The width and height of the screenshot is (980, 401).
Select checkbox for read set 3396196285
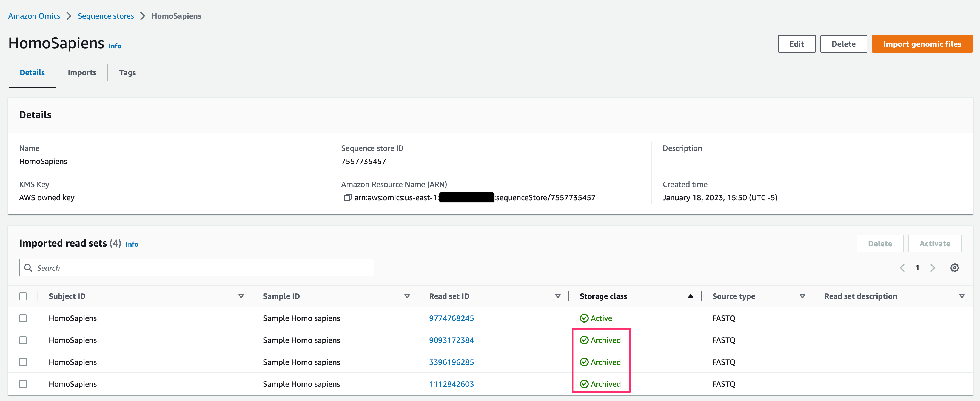tap(23, 362)
